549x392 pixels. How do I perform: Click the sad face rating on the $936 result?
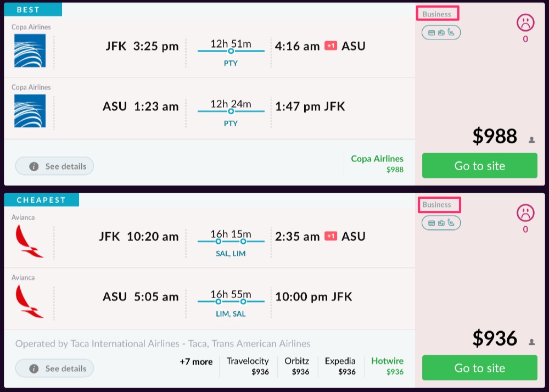click(x=525, y=213)
